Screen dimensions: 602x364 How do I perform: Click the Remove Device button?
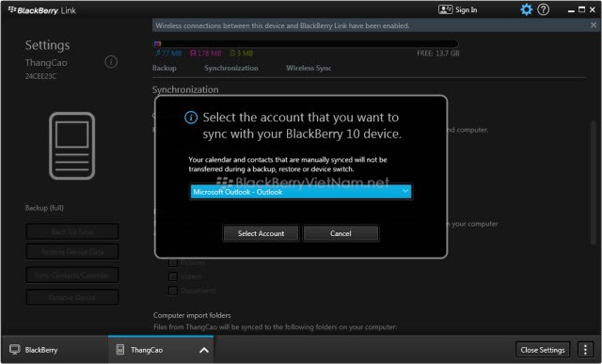pyautogui.click(x=72, y=297)
